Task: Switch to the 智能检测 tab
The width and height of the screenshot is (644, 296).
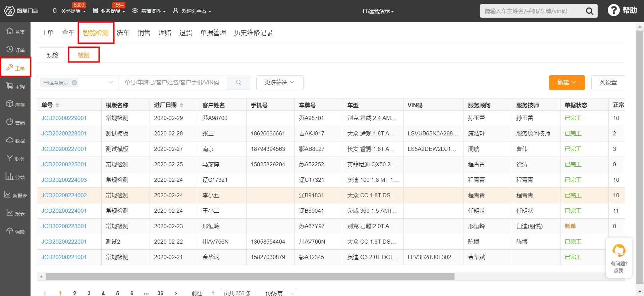Action: (x=96, y=33)
